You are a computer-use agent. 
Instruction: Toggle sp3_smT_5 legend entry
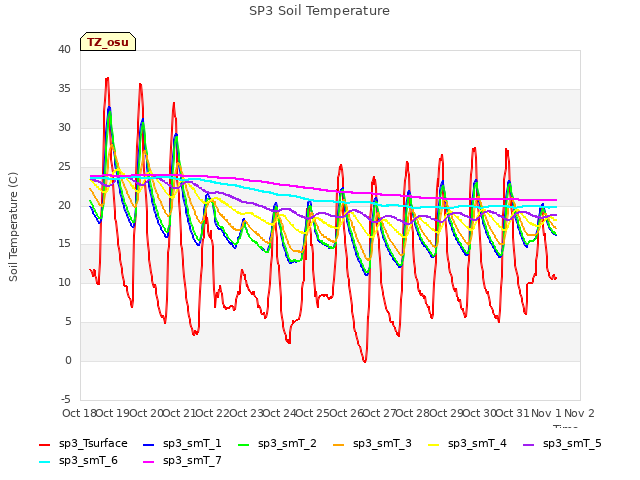click(x=562, y=444)
